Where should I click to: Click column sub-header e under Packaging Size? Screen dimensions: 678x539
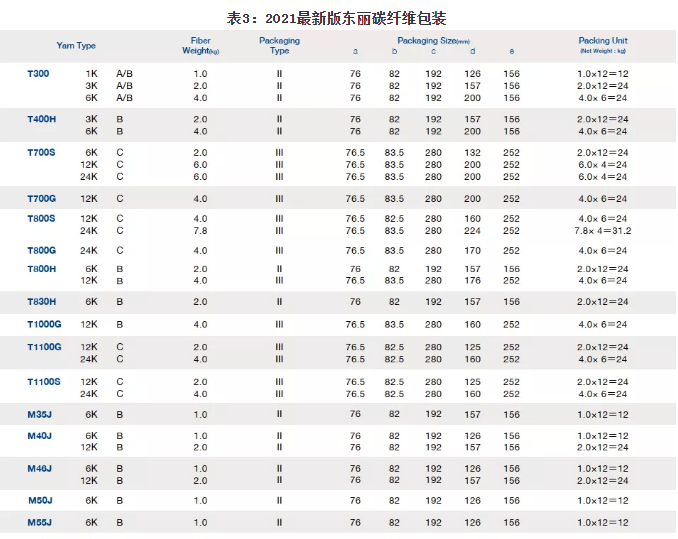pyautogui.click(x=512, y=51)
